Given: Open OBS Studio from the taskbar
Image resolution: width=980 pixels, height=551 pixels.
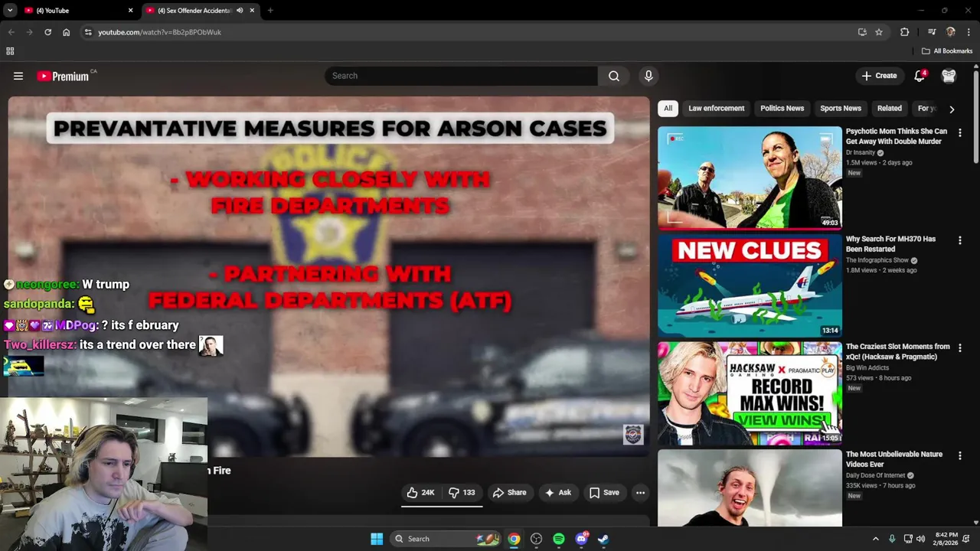Looking at the screenshot, I should click(x=536, y=539).
